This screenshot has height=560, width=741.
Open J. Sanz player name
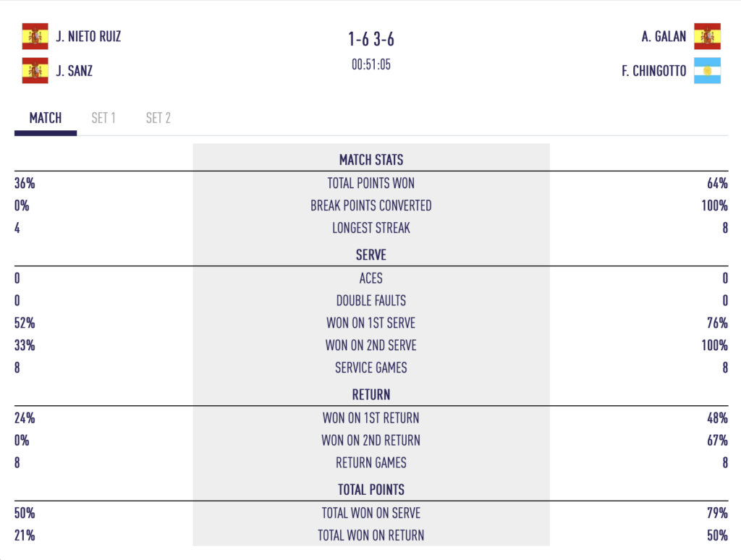tap(75, 71)
